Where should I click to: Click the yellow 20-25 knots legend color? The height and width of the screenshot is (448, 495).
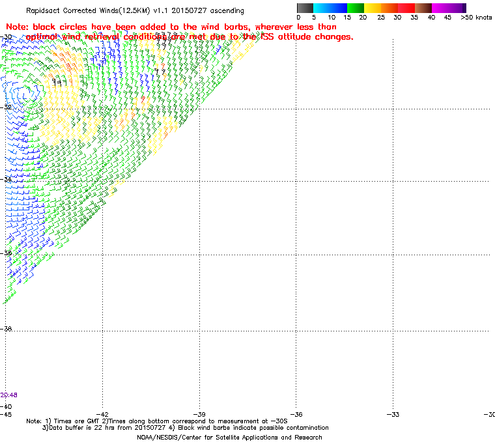tap(373, 8)
